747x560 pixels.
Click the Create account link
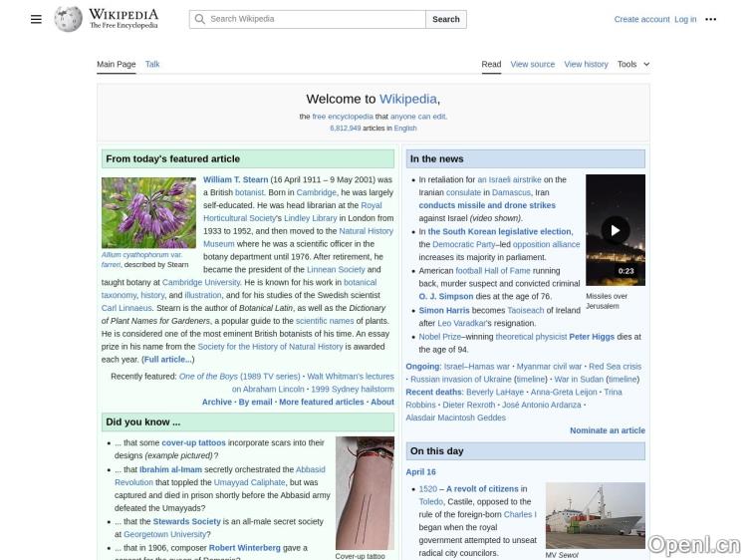coord(641,19)
